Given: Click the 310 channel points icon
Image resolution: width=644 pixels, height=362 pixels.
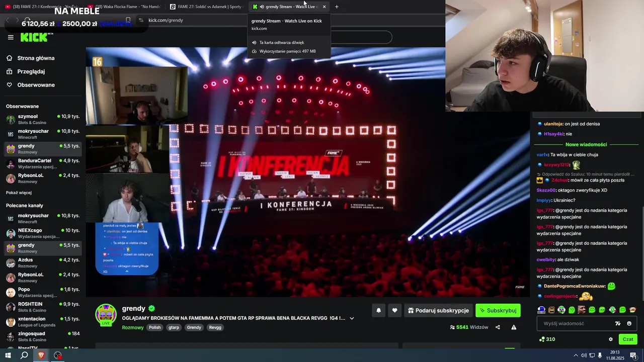Looking at the screenshot, I should pos(542,339).
